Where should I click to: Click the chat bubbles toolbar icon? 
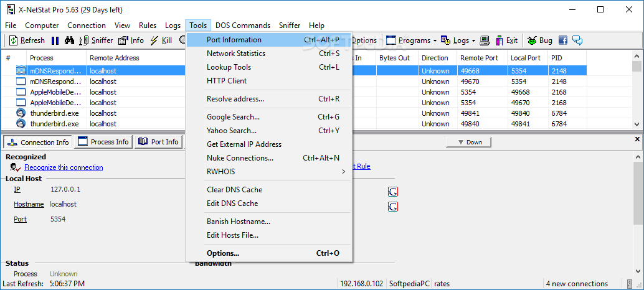(577, 40)
